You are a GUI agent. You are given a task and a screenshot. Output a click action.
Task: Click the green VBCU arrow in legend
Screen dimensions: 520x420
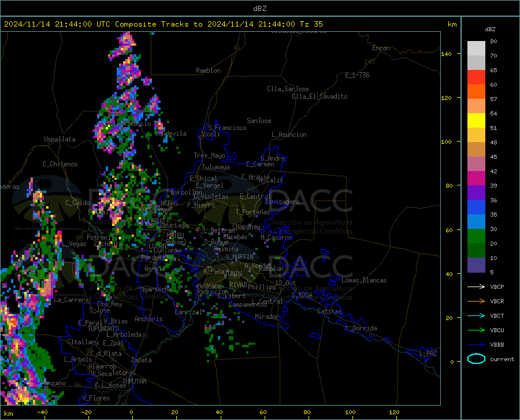(476, 330)
